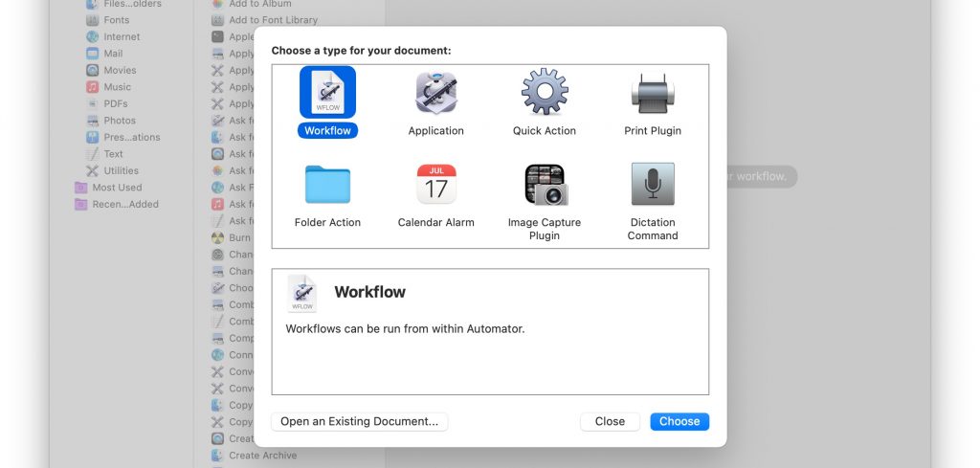Dismiss the dialog with the Close button
The height and width of the screenshot is (468, 980).
610,421
